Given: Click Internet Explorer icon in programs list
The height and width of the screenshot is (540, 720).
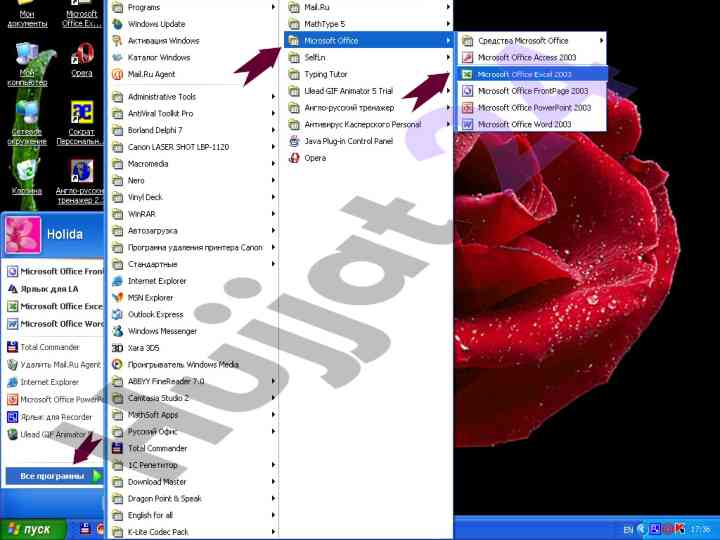Looking at the screenshot, I should (118, 281).
